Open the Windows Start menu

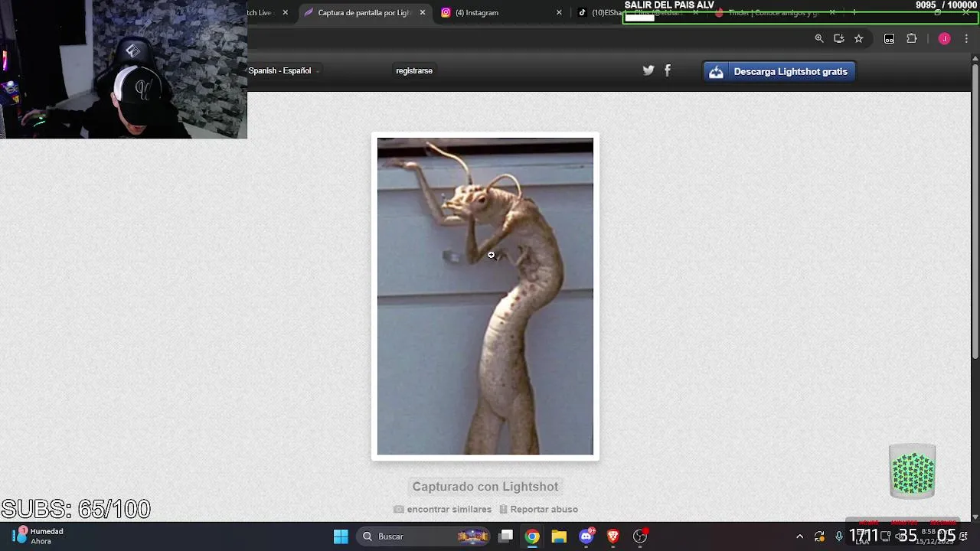[341, 536]
